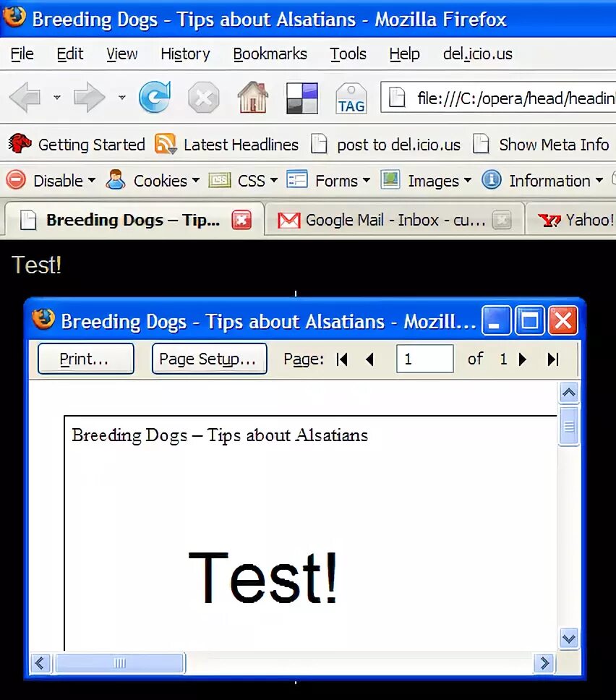Open Page Setup... in print preview

coord(210,359)
